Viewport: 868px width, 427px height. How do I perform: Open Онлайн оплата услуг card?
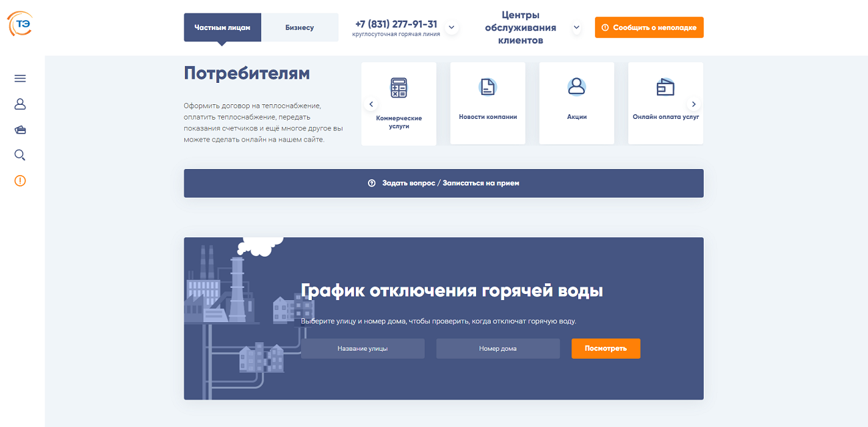point(665,104)
